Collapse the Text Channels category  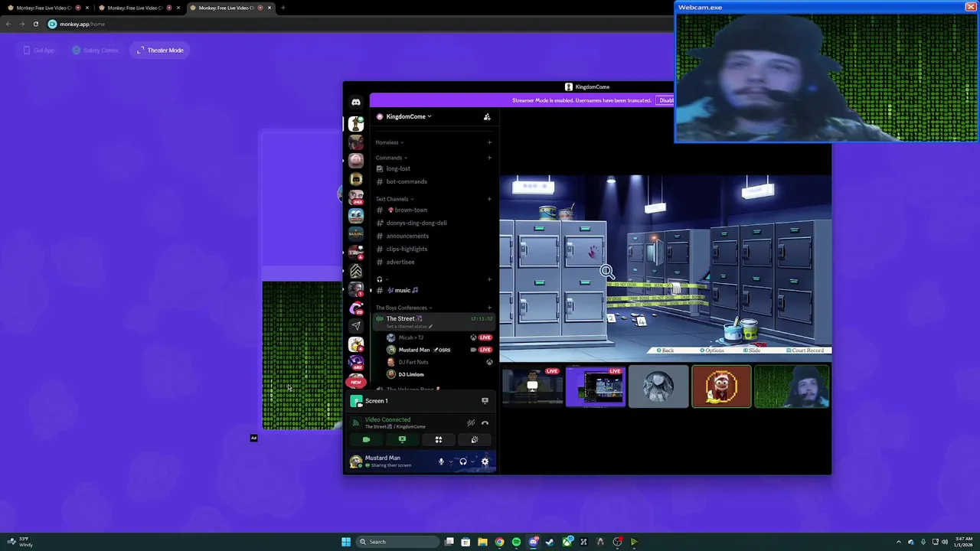click(394, 199)
